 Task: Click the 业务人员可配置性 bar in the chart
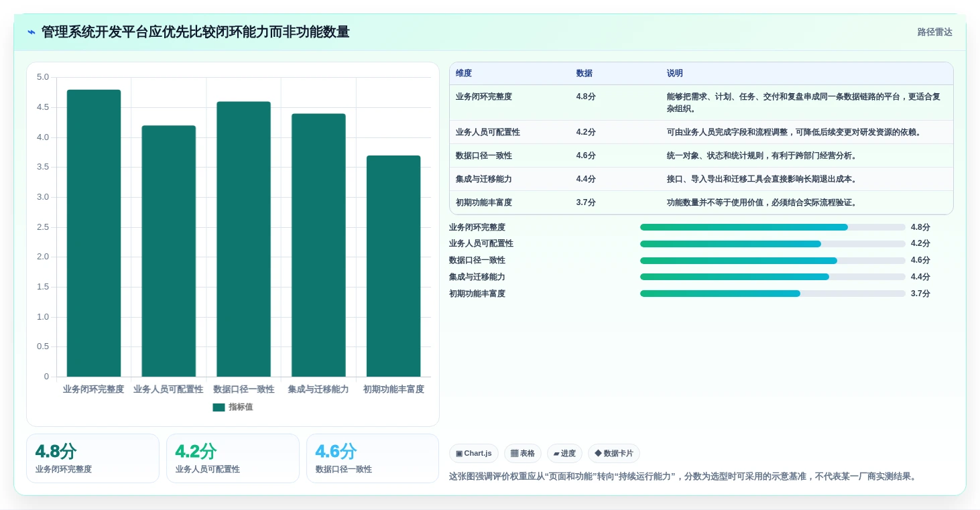169,251
